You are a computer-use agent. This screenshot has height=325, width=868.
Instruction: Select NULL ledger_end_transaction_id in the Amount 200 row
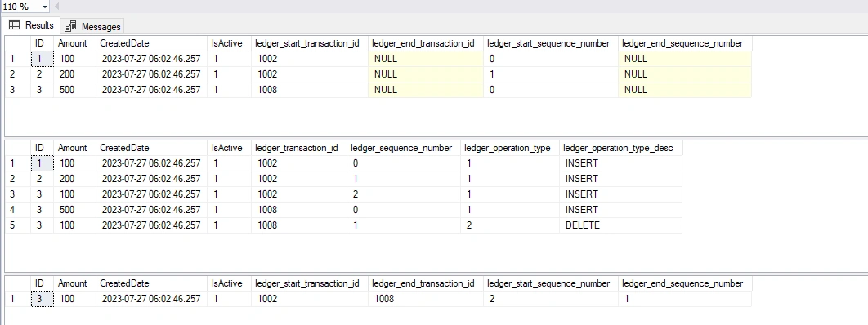point(426,74)
